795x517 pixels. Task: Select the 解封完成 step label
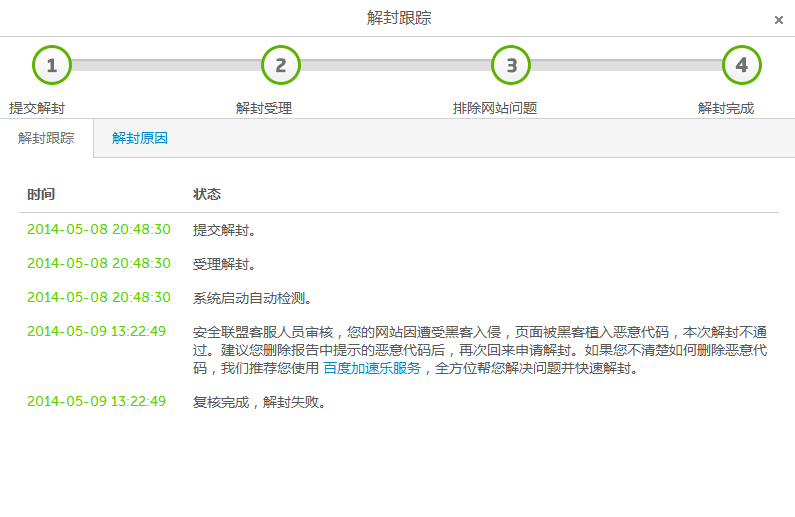tap(726, 108)
